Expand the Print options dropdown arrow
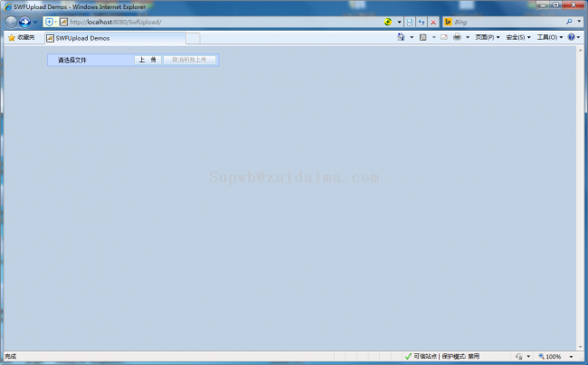This screenshot has width=588, height=365. coord(467,38)
